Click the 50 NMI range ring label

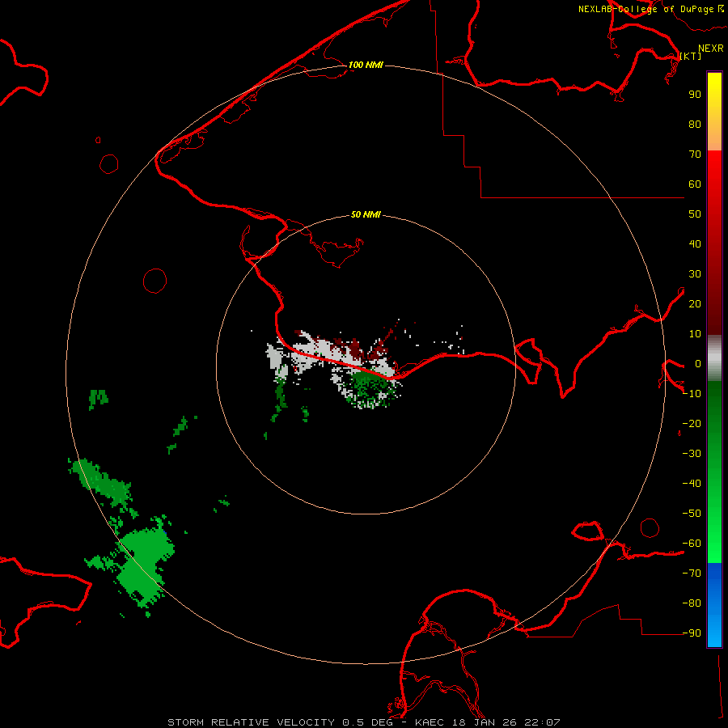click(366, 214)
